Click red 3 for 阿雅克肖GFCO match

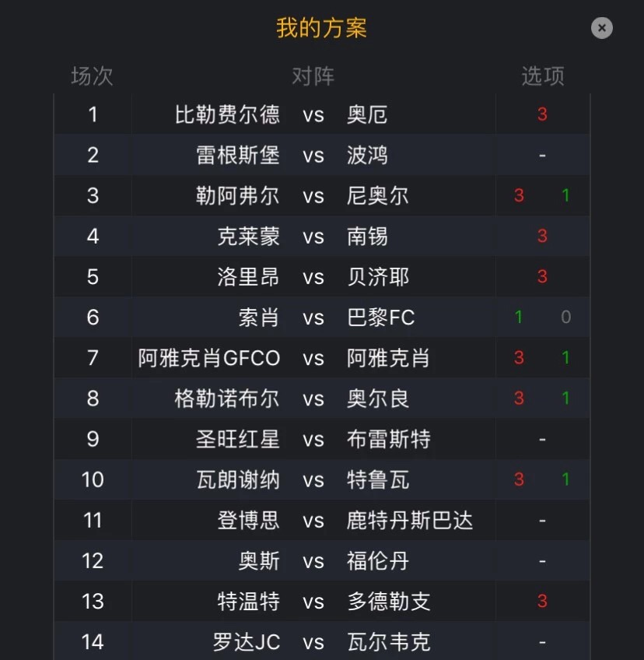[x=519, y=358]
